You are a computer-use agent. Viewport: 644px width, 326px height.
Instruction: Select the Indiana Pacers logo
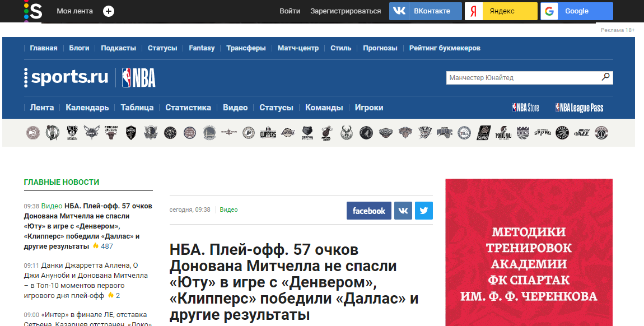point(249,133)
